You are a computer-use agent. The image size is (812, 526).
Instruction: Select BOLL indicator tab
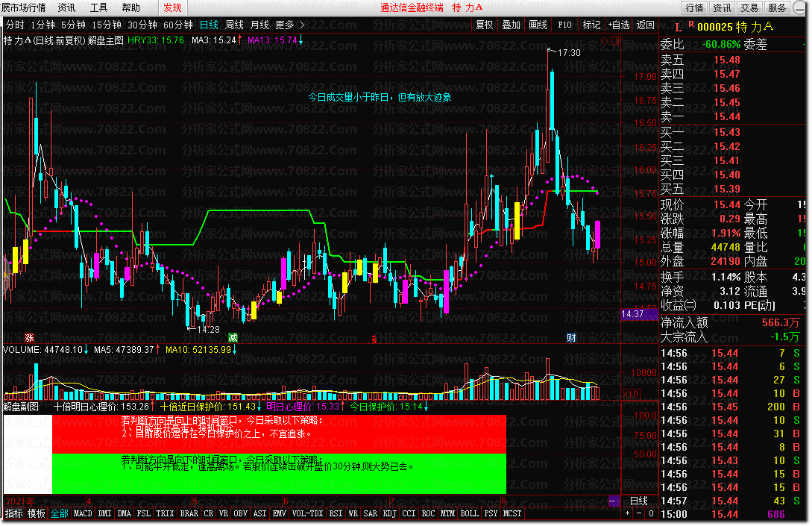470,513
